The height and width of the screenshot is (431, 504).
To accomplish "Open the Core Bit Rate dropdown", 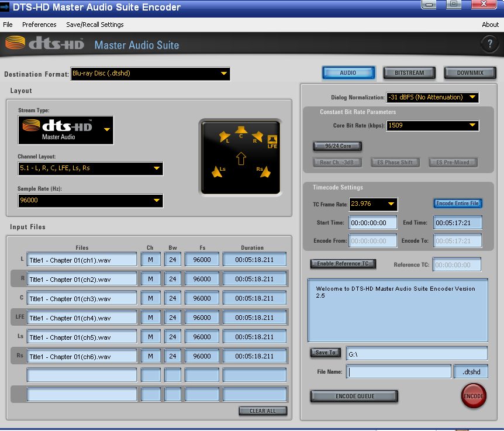I will (433, 125).
